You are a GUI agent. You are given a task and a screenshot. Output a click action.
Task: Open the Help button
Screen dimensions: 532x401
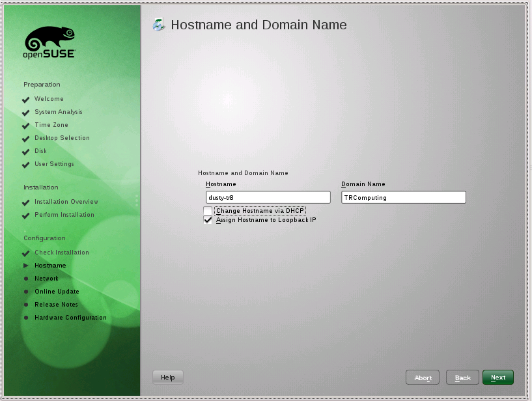167,378
